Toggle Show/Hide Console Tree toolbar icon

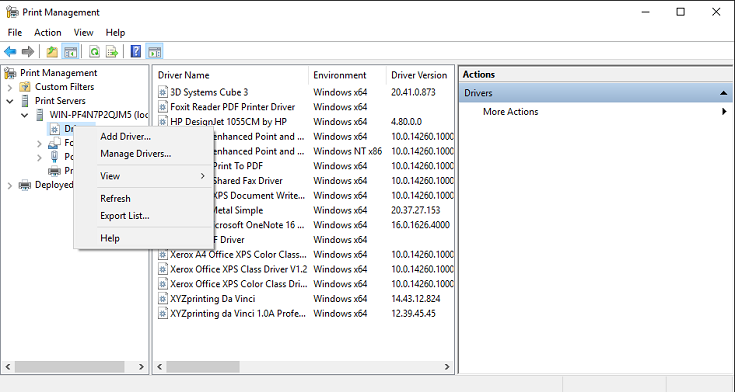[70, 52]
